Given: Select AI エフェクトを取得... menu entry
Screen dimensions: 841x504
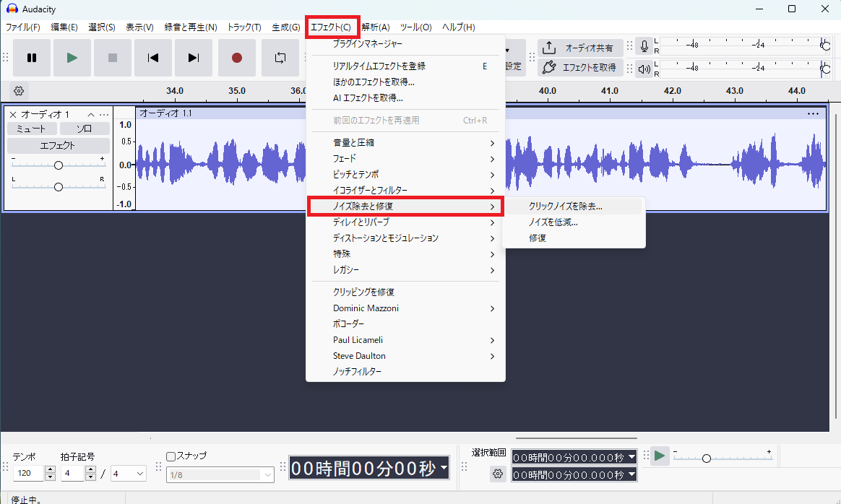Looking at the screenshot, I should coord(405,98).
